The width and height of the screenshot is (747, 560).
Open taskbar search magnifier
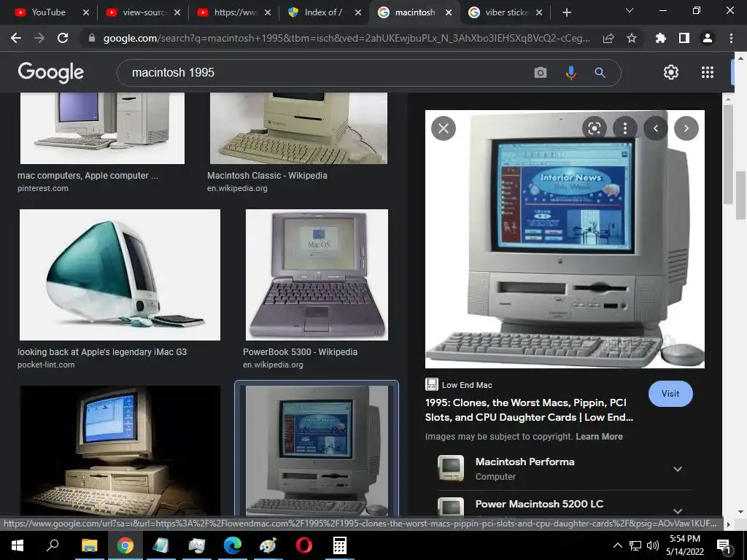point(53,545)
